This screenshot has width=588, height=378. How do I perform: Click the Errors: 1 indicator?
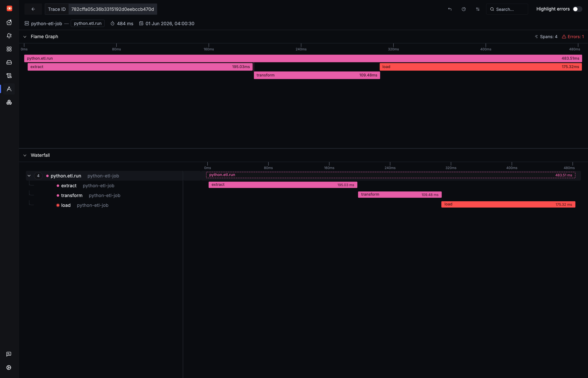click(573, 37)
